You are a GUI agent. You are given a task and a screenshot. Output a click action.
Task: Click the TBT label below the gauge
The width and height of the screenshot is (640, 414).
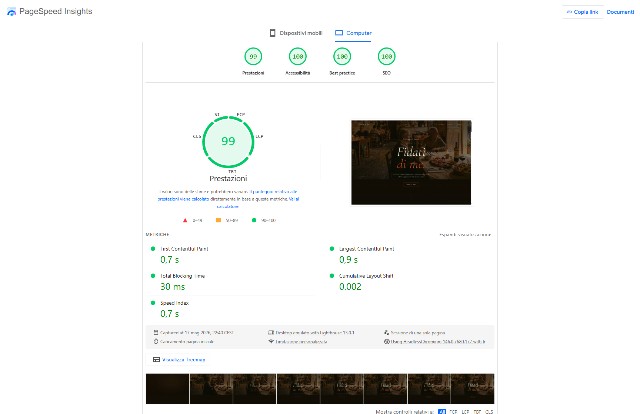tap(232, 171)
